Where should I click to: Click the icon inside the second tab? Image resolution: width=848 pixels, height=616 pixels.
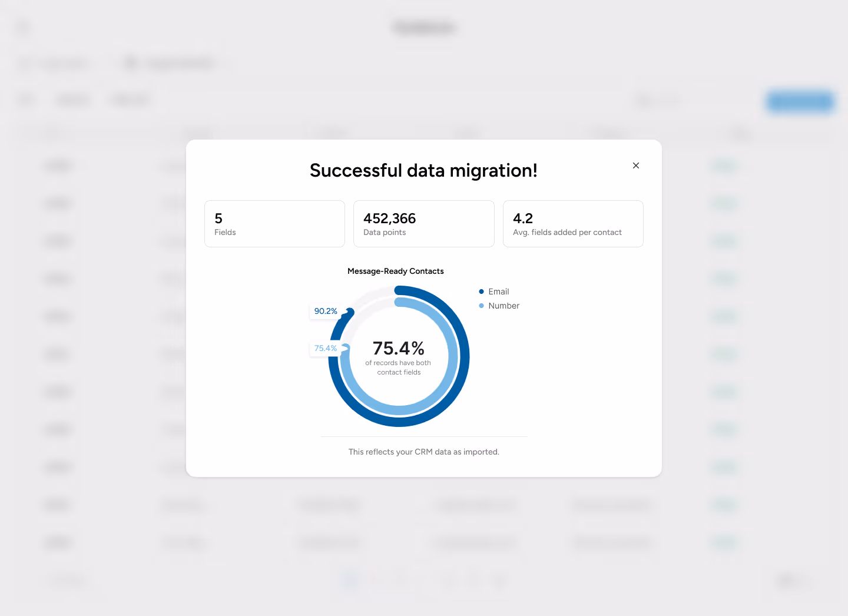coord(130,63)
